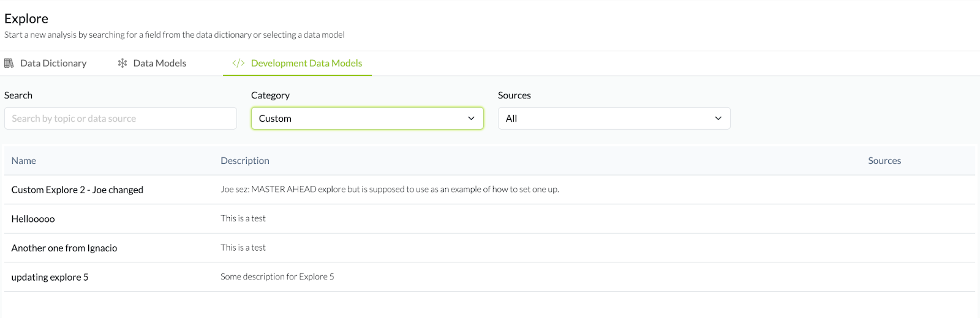Click the Description column header
Screen dimensions: 980x318
pyautogui.click(x=245, y=160)
